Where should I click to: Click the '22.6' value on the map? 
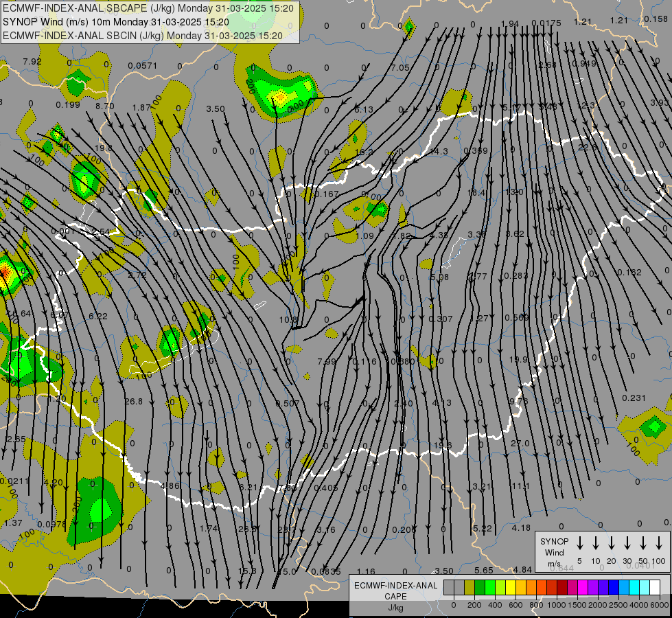[x=587, y=147]
